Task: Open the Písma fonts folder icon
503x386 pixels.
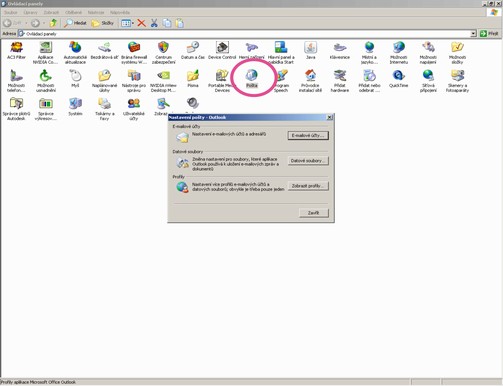Action: [193, 76]
